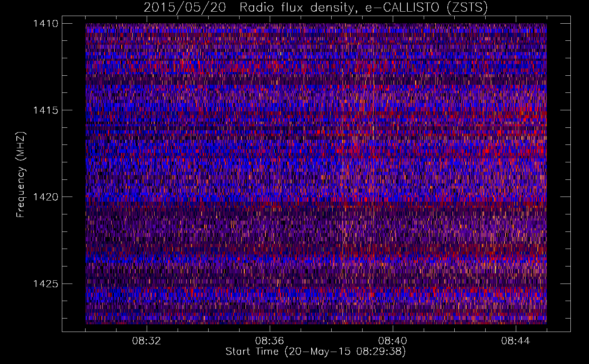
Task: Click the "Start Time (20-May-15 08:29:38)" label
Action: pos(316,352)
